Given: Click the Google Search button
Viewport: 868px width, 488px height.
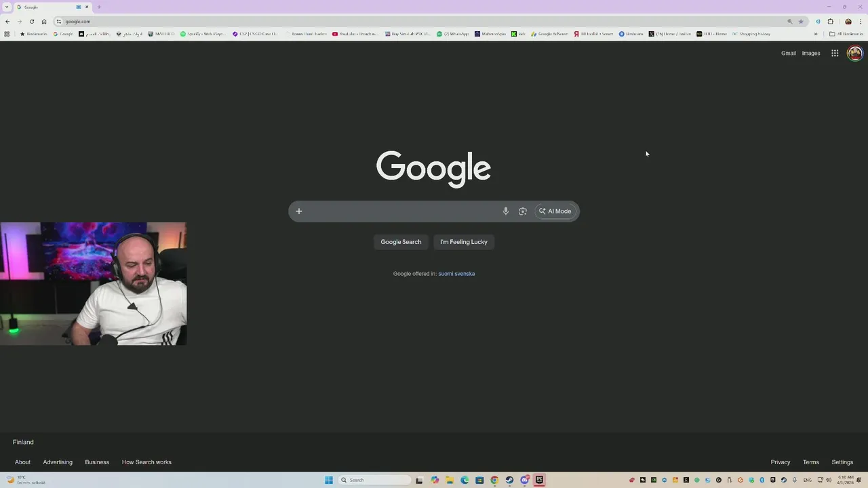Looking at the screenshot, I should click(401, 242).
